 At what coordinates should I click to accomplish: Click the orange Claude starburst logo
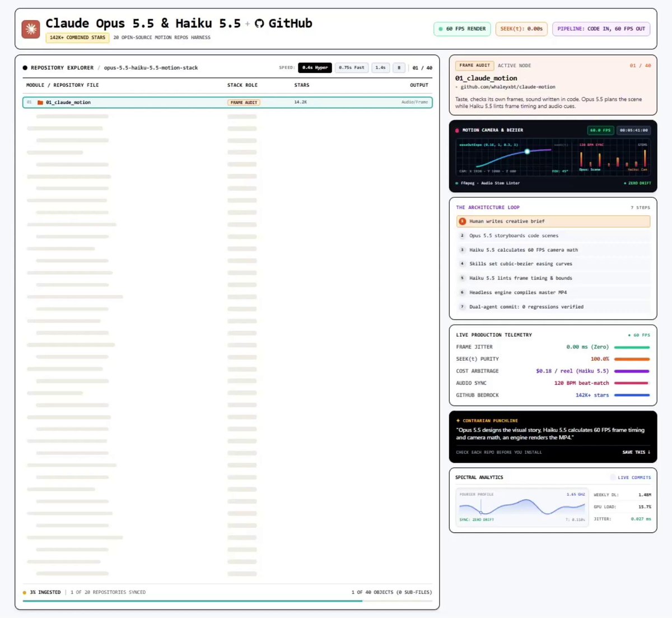pyautogui.click(x=31, y=29)
